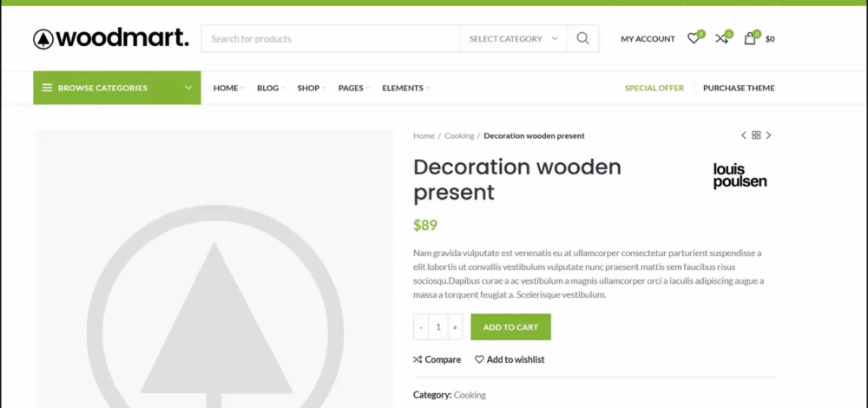
Task: Click the hamburger icon in Browse Categories
Action: point(47,88)
